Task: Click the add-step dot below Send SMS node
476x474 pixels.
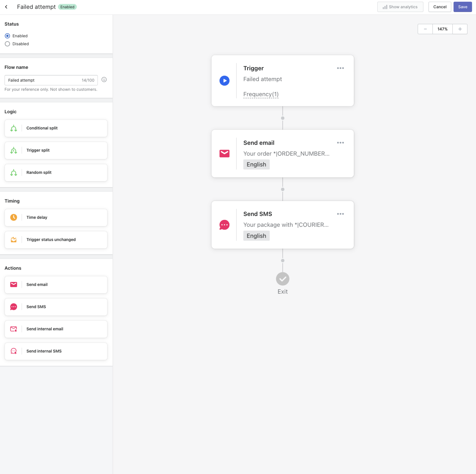Action: point(283,261)
